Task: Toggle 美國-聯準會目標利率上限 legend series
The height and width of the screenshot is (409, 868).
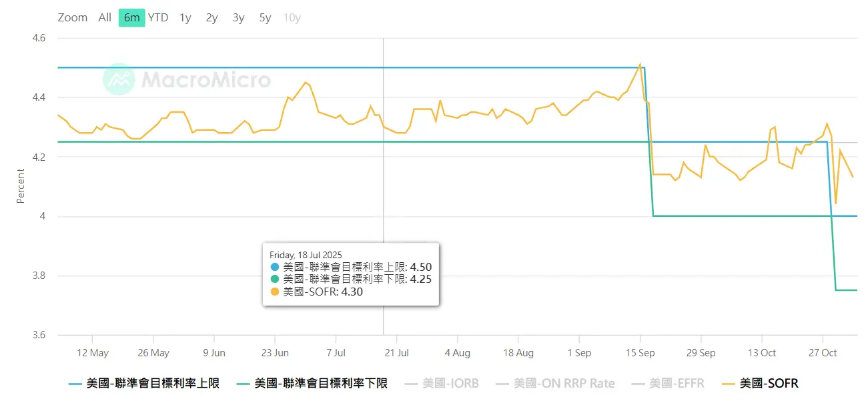Action: tap(153, 384)
